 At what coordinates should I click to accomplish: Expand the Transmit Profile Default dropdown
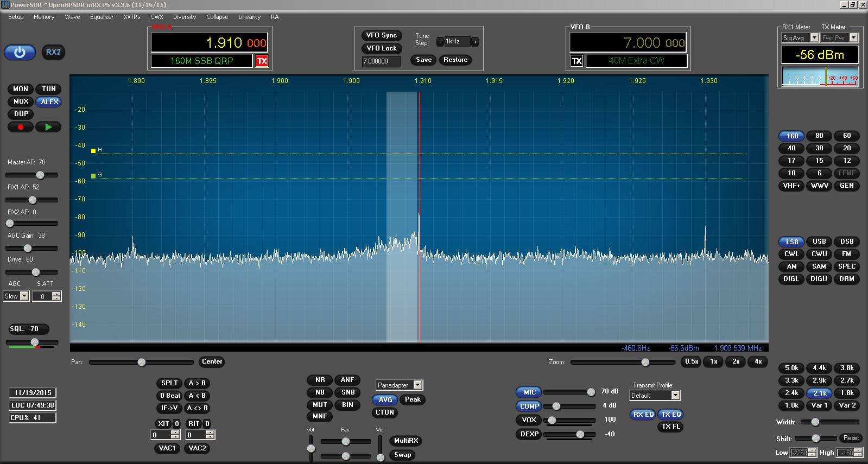pyautogui.click(x=675, y=396)
